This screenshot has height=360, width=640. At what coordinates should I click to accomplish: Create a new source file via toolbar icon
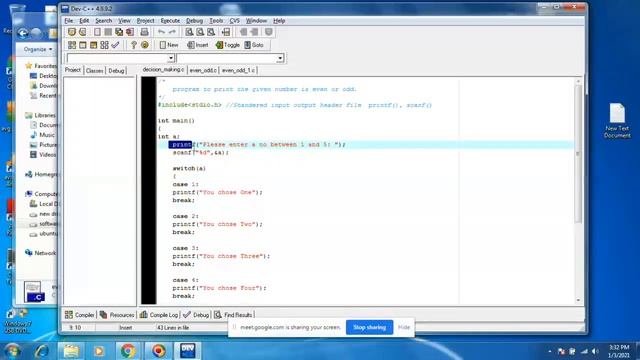click(97, 32)
